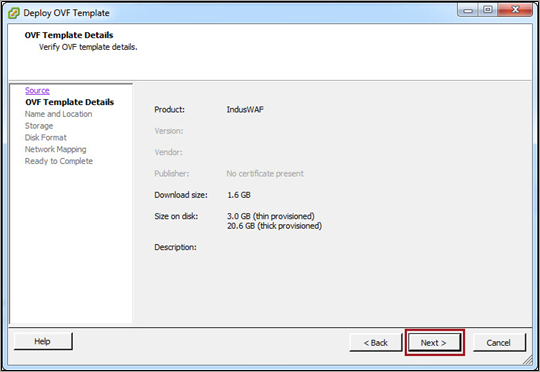Maximize the Deploy OVF Template window
The width and height of the screenshot is (540, 372).
tap(487, 10)
